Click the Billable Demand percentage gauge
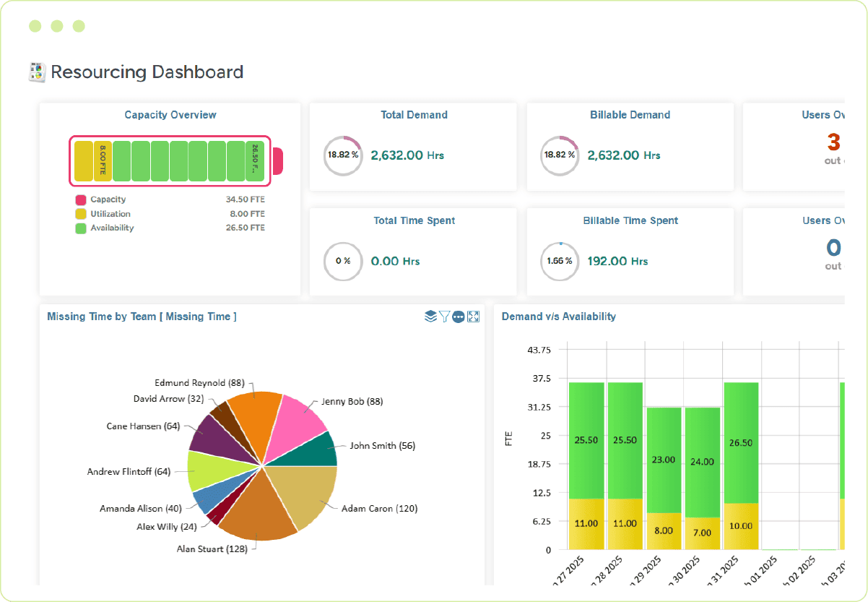 pos(560,155)
